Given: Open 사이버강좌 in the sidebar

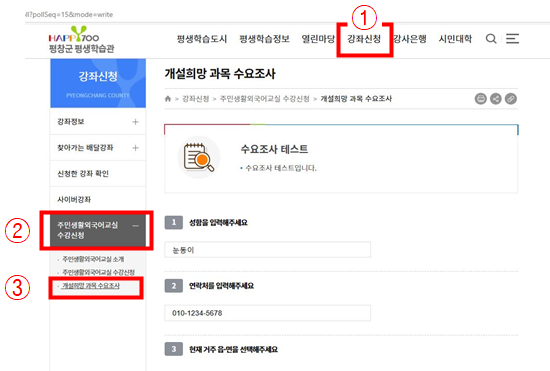Looking at the screenshot, I should click(x=98, y=200).
